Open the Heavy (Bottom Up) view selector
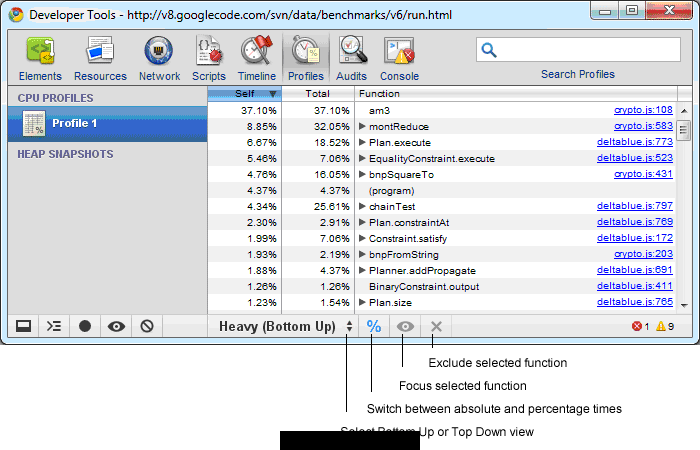 click(286, 326)
